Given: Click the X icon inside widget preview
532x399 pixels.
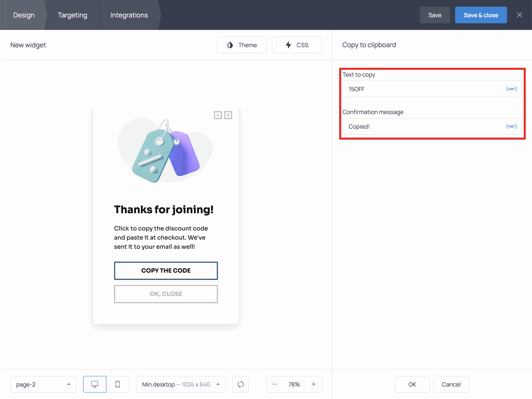Looking at the screenshot, I should pyautogui.click(x=228, y=115).
